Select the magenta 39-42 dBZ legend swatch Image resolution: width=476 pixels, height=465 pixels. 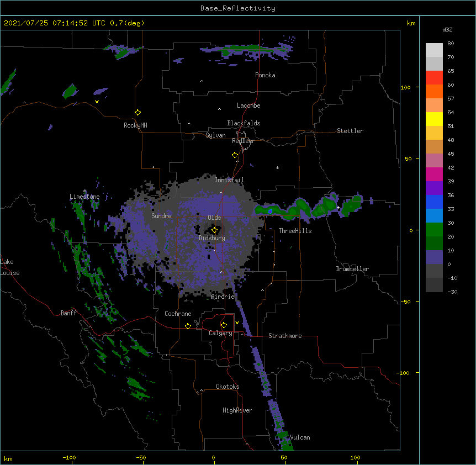[x=434, y=174]
